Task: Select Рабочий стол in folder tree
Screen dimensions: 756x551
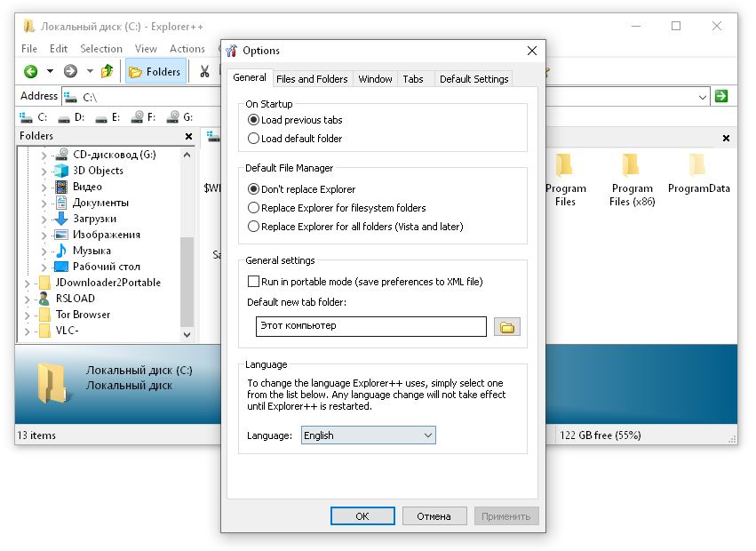Action: pyautogui.click(x=106, y=266)
